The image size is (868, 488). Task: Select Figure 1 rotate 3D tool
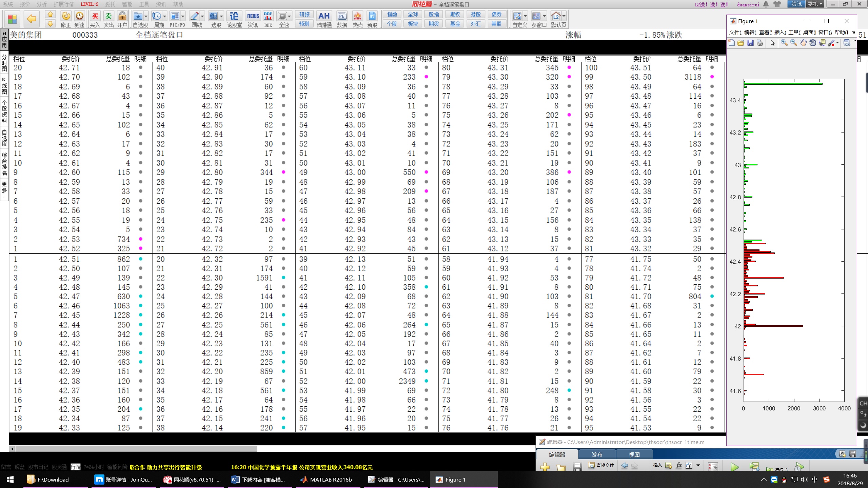tap(813, 43)
